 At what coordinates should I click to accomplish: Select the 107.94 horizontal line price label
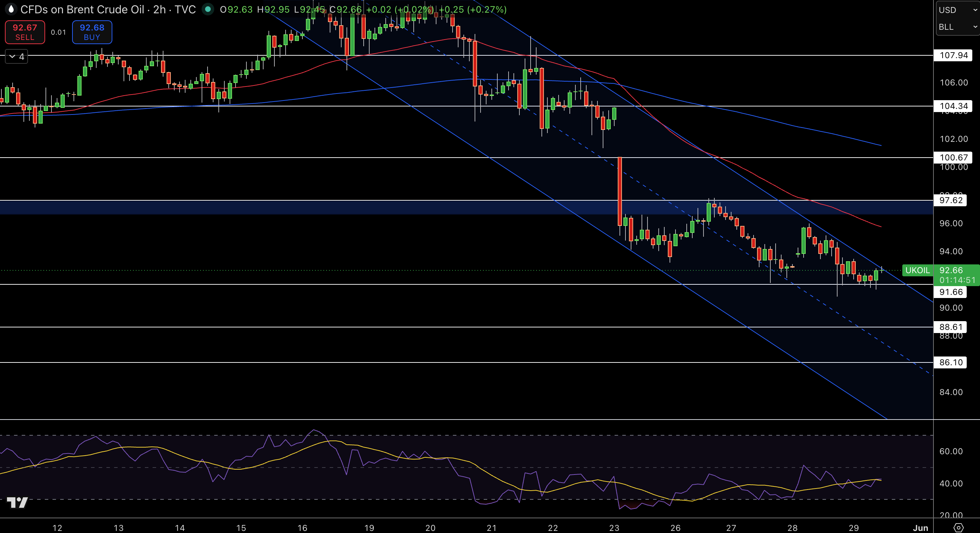(x=953, y=55)
